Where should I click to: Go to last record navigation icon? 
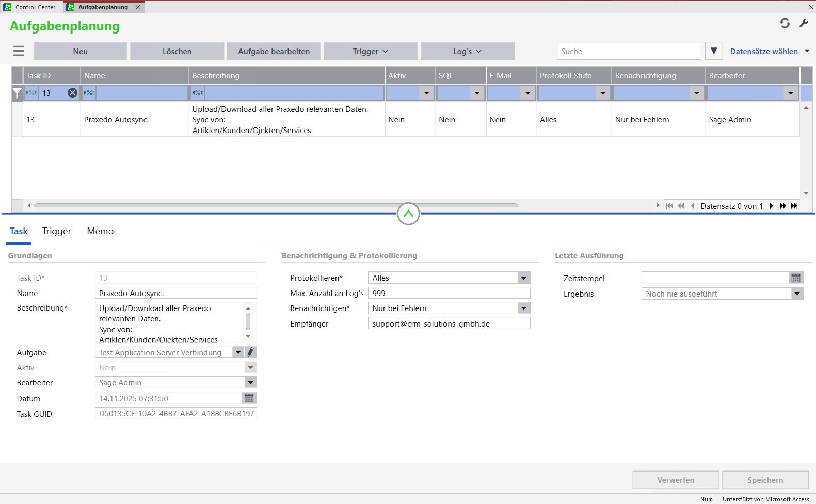794,206
